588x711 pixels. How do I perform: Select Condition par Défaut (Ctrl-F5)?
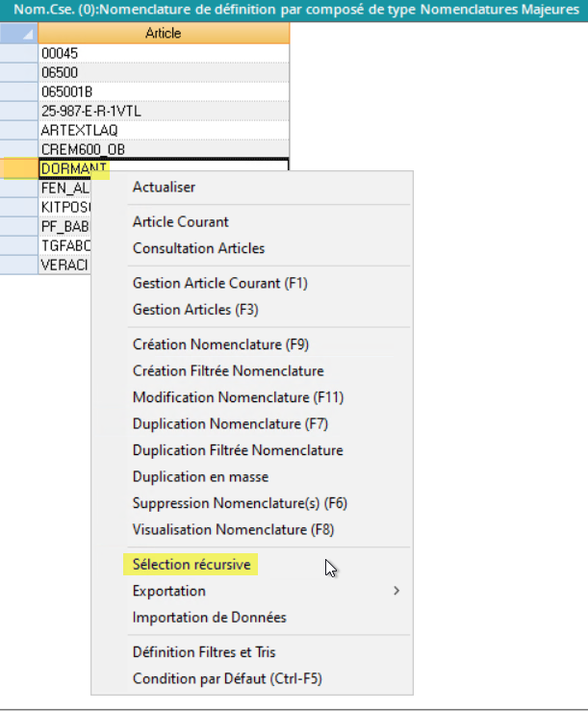coord(227,678)
